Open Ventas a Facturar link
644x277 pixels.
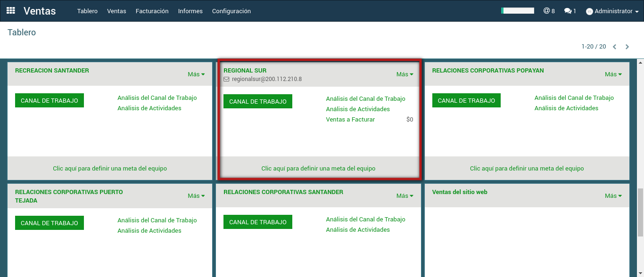tap(350, 120)
